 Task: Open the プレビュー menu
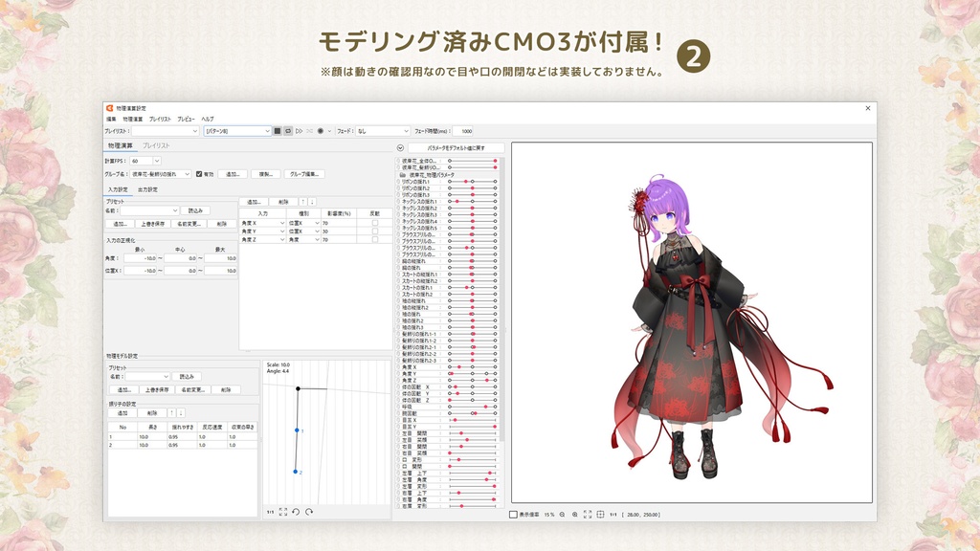coord(187,119)
